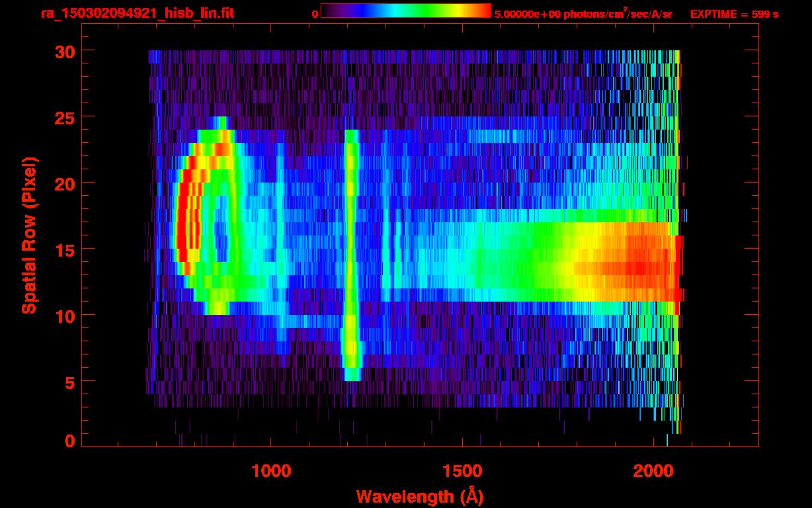Image resolution: width=812 pixels, height=508 pixels.
Task: Click the 2000 wavelength tick label
Action: [653, 471]
